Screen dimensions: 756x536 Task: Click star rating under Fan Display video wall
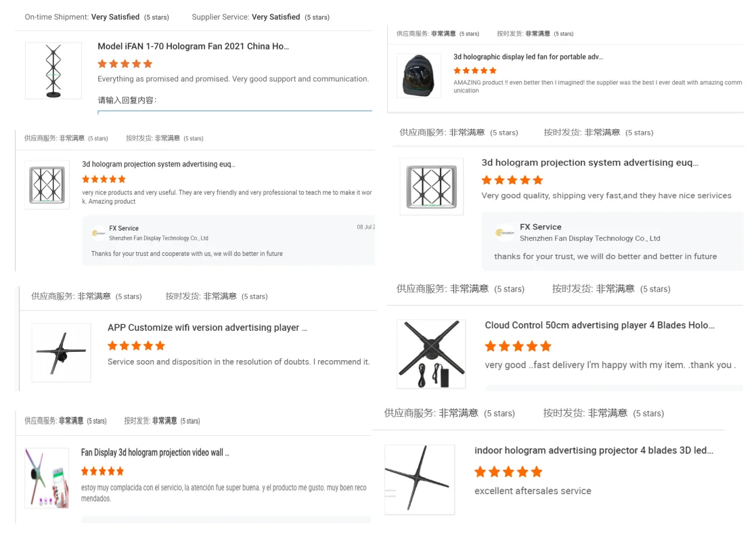pyautogui.click(x=102, y=471)
